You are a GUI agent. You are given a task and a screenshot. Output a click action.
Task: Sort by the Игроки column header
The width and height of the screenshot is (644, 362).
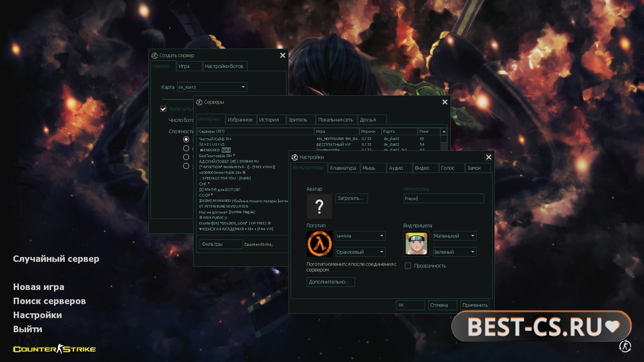(x=370, y=131)
